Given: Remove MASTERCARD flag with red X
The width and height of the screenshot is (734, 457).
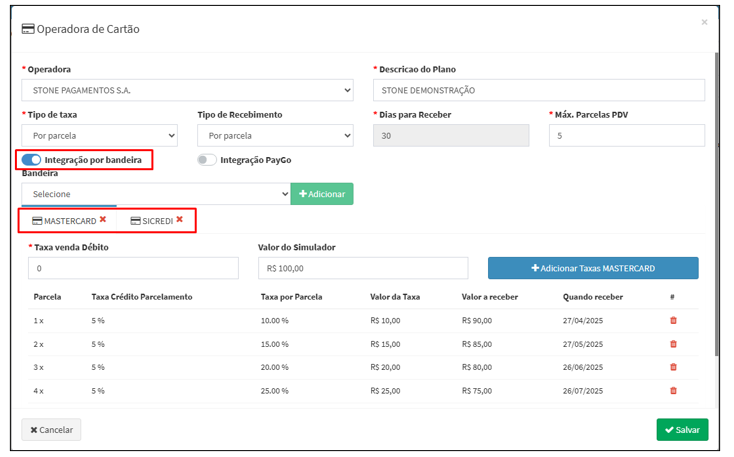Looking at the screenshot, I should pos(103,219).
